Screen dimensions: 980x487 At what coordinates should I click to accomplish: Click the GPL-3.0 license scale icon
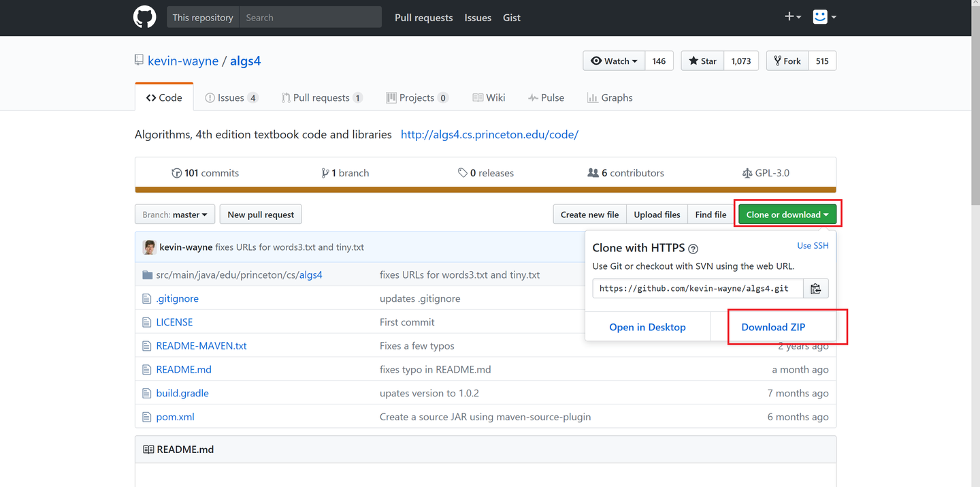pos(747,173)
